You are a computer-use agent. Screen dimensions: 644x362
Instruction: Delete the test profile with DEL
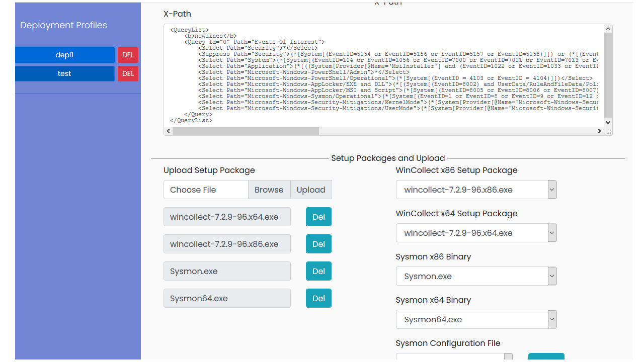click(127, 73)
